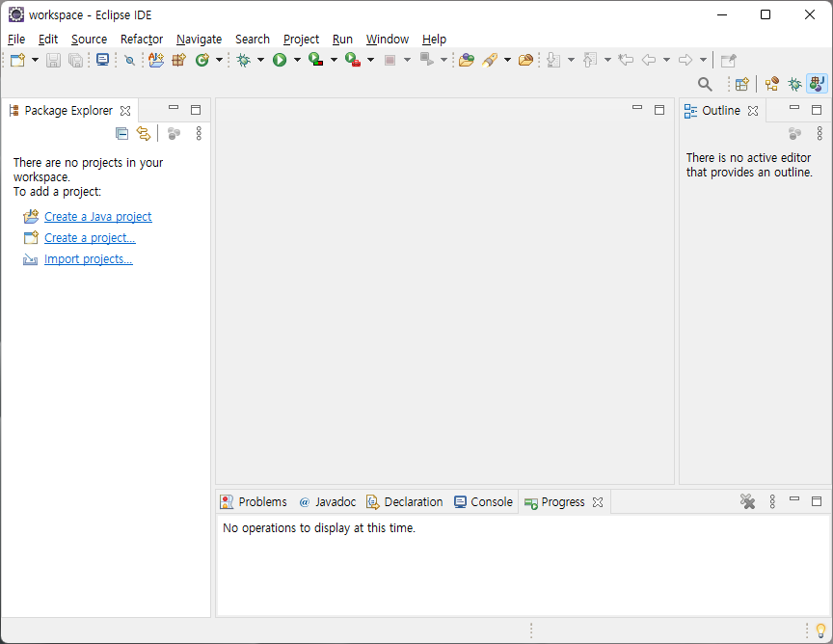Click the magnifier Search icon
This screenshot has width=833, height=644.
(705, 84)
